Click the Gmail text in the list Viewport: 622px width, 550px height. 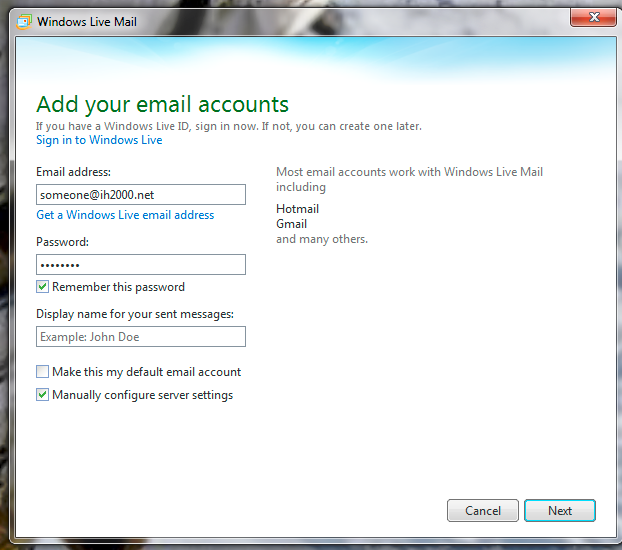point(291,224)
